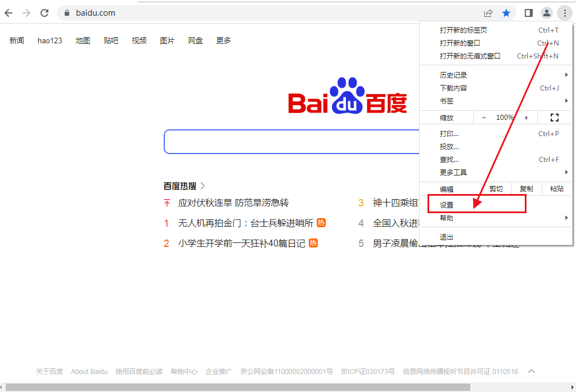Viewport: 576px width, 392px height.
Task: Open the 百度热搜 heading link
Action: (x=184, y=186)
